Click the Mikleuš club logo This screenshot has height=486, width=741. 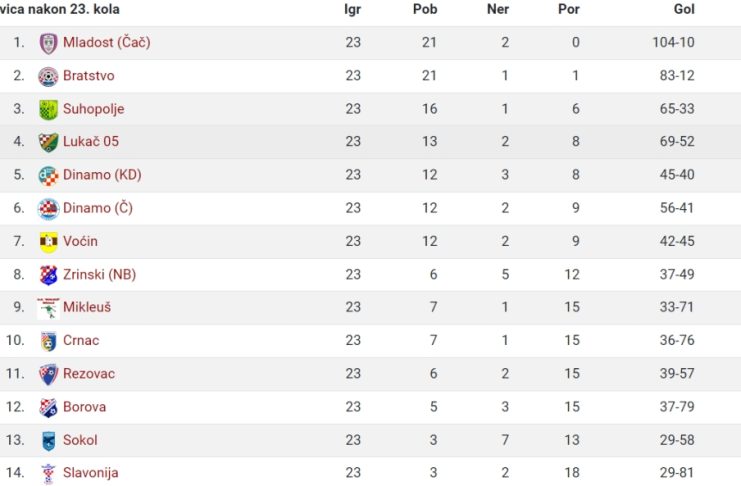48,308
